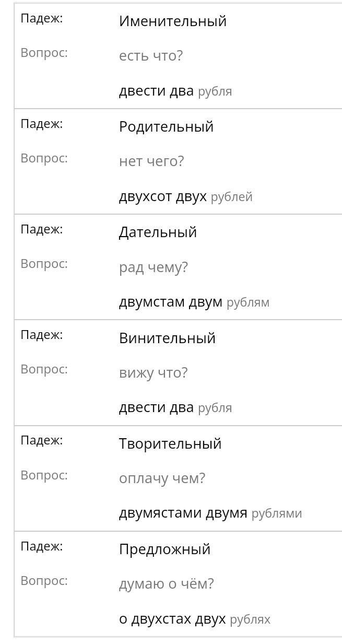
Task: Click the phrase двумястами двумя
Action: pyautogui.click(x=183, y=513)
